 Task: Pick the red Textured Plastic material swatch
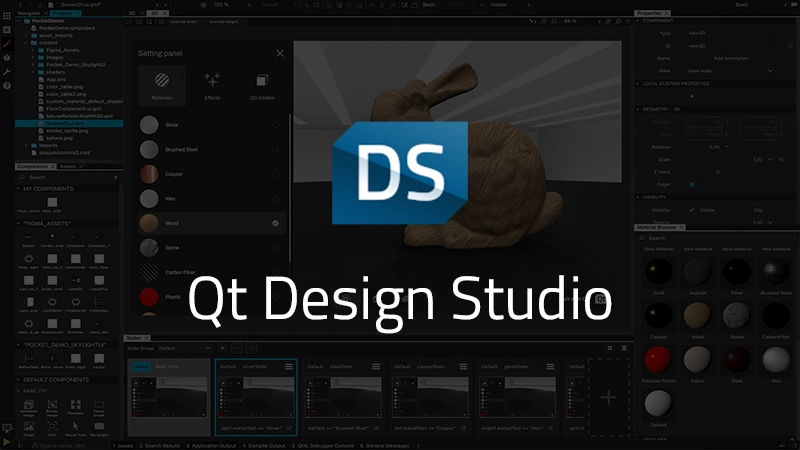657,359
